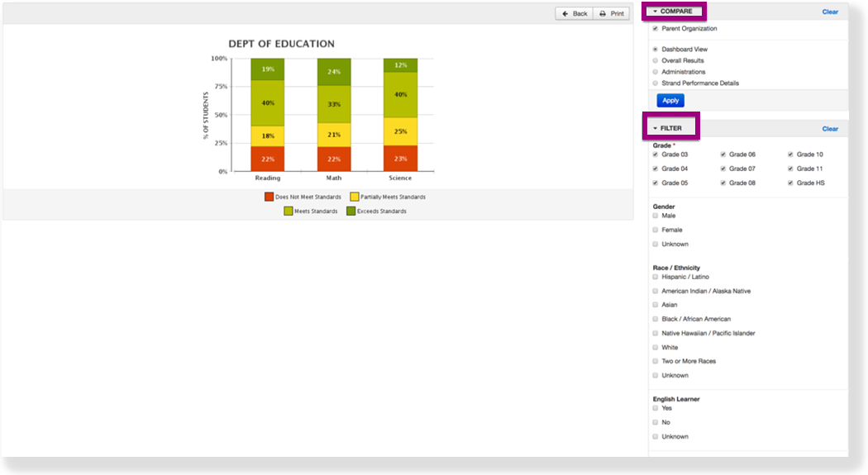Toggle the Grade HS checkbox
The image size is (868, 475).
click(790, 183)
